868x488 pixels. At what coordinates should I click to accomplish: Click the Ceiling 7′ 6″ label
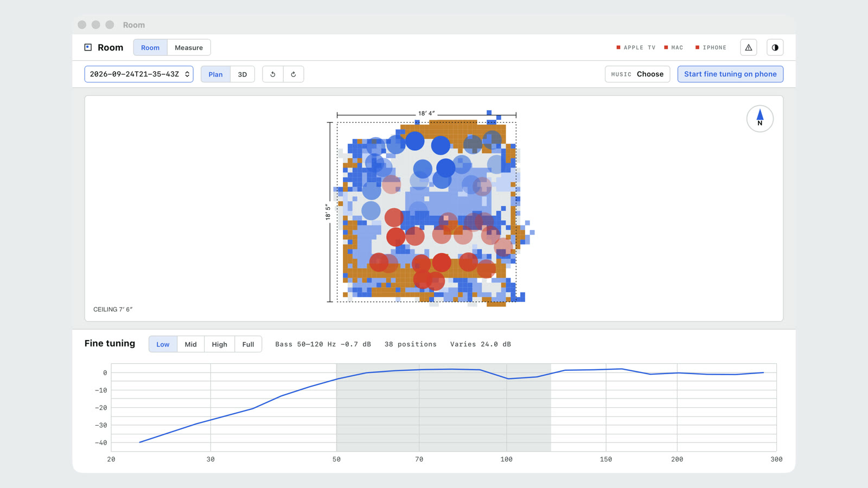coord(113,310)
